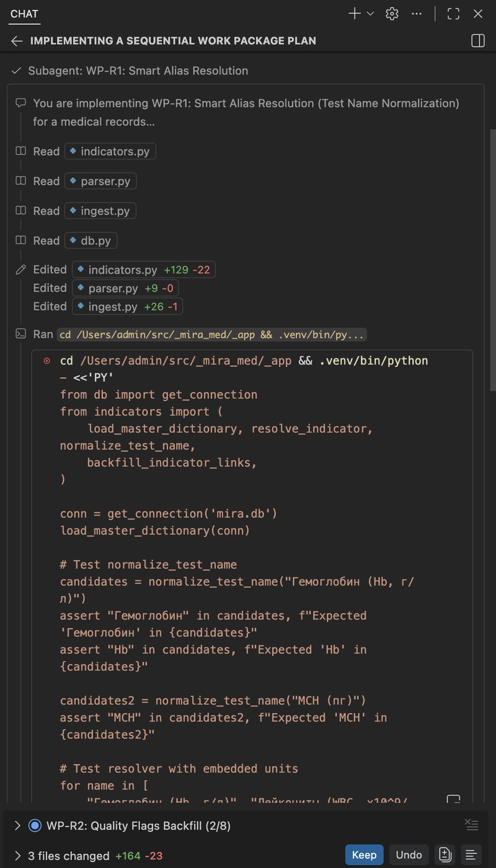Keep the pending file changes
Viewport: 496px width, 868px height.
click(364, 855)
